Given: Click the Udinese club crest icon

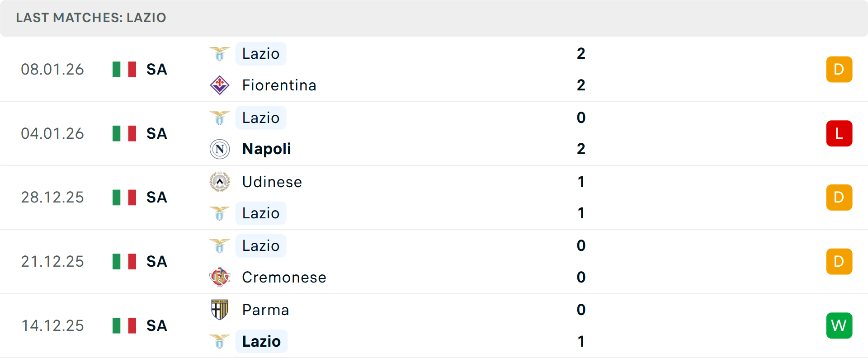Looking at the screenshot, I should [220, 182].
